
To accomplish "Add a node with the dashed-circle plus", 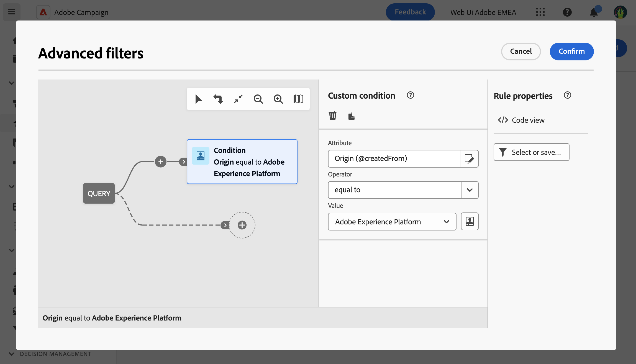I will pos(242,225).
